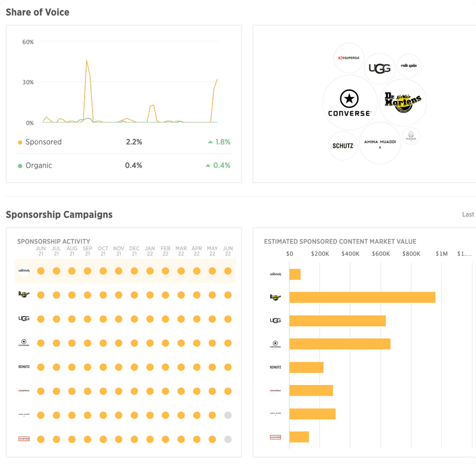Viewport: 476px width, 464px height.
Task: Select allbirds JUN 21 activity dot
Action: click(41, 271)
